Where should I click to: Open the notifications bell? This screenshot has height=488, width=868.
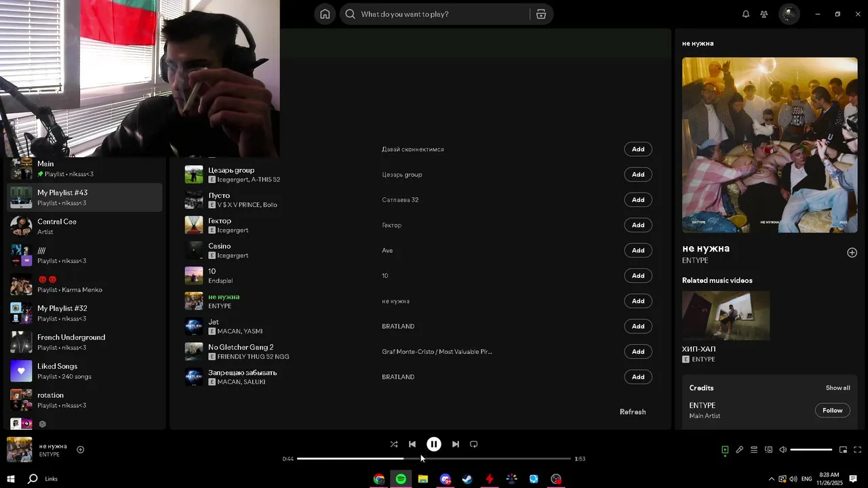coord(746,14)
